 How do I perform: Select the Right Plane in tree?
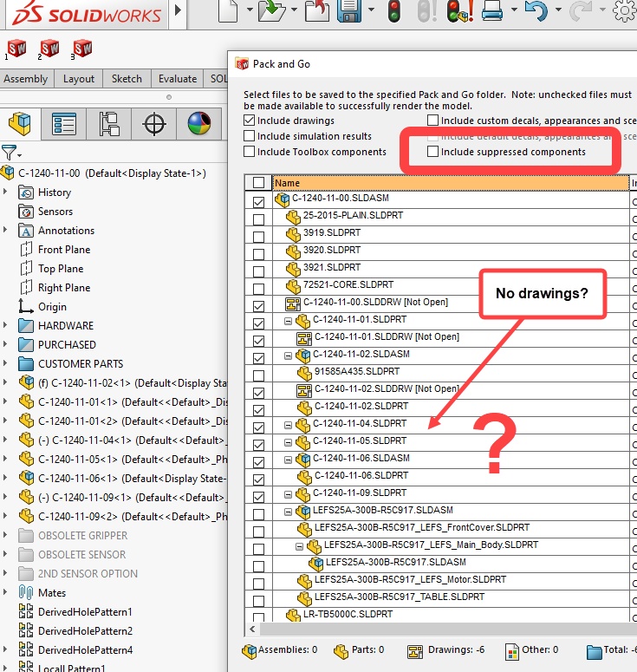point(64,288)
